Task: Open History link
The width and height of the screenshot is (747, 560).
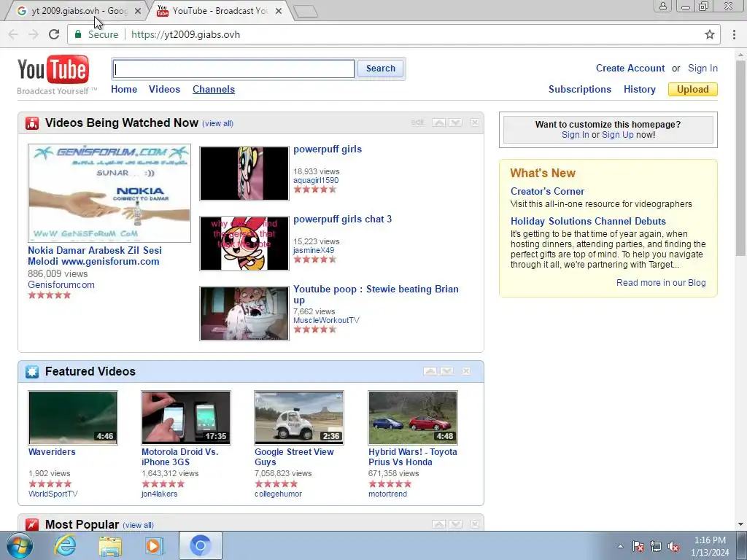Action: [639, 89]
